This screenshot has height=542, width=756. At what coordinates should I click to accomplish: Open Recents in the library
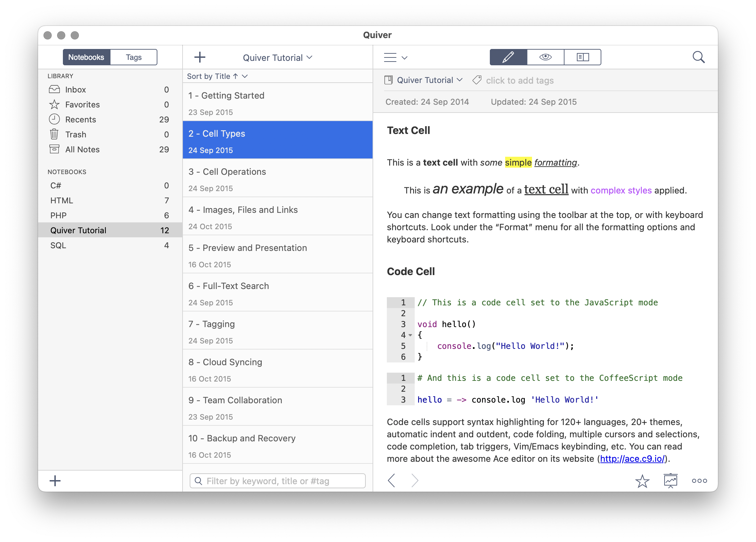coord(110,119)
